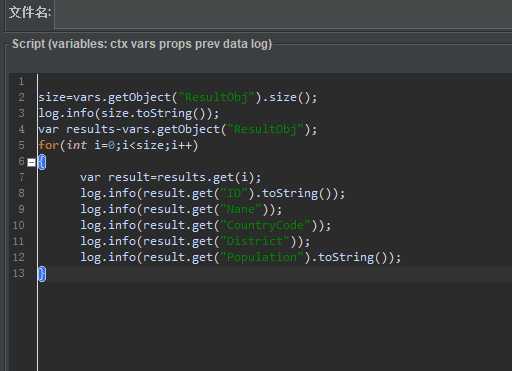Image resolution: width=512 pixels, height=371 pixels.
Task: Click the log.info line getting "Name"
Action: [x=181, y=209]
